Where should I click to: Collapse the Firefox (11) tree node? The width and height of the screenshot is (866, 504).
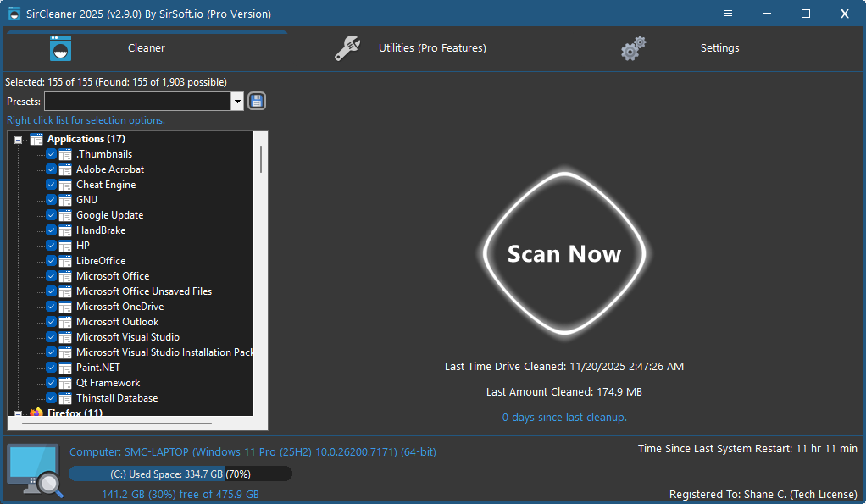pos(19,413)
